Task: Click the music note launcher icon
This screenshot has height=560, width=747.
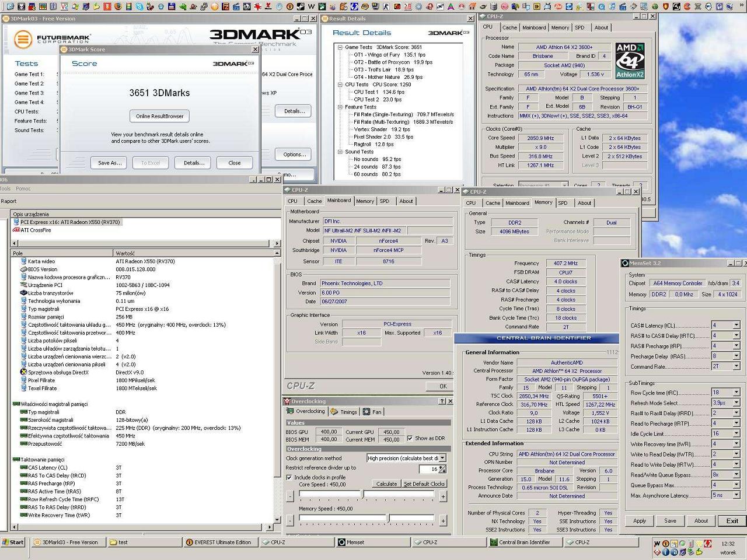Action: tap(612, 6)
